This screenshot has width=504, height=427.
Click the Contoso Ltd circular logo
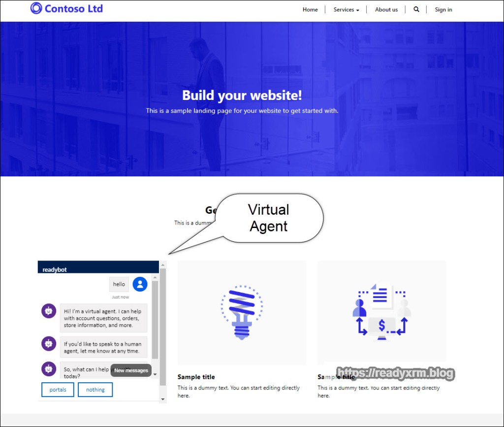tap(36, 8)
